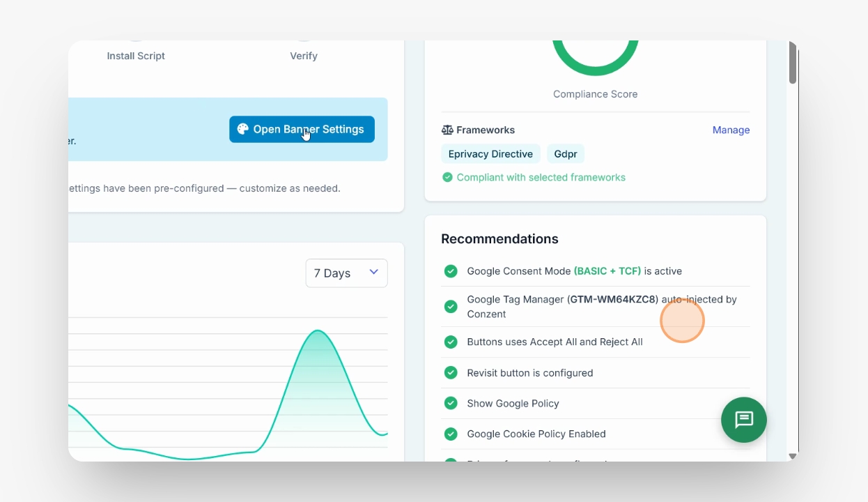
Task: Click the chevron arrow in 7 Days selector
Action: (374, 272)
